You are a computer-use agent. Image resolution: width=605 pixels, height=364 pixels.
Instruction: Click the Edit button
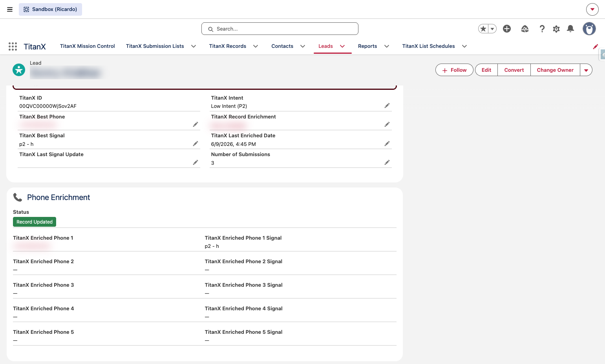tap(486, 70)
